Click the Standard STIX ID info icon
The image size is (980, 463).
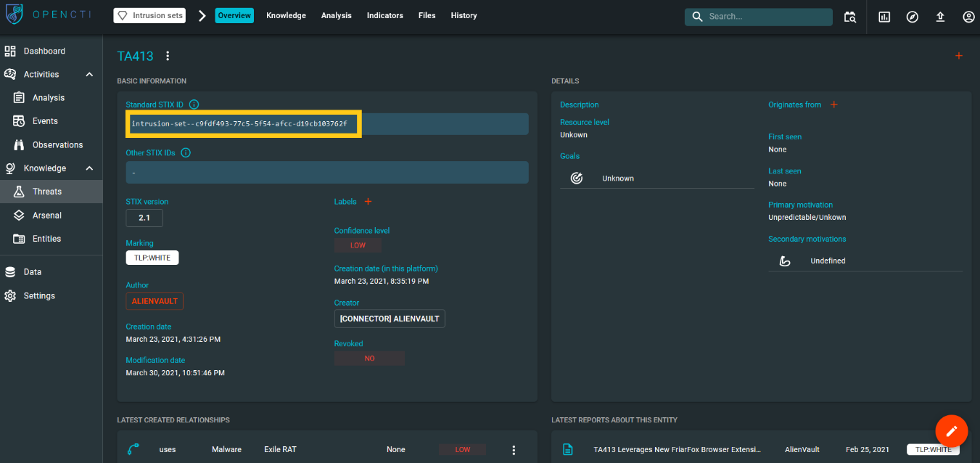(x=194, y=105)
